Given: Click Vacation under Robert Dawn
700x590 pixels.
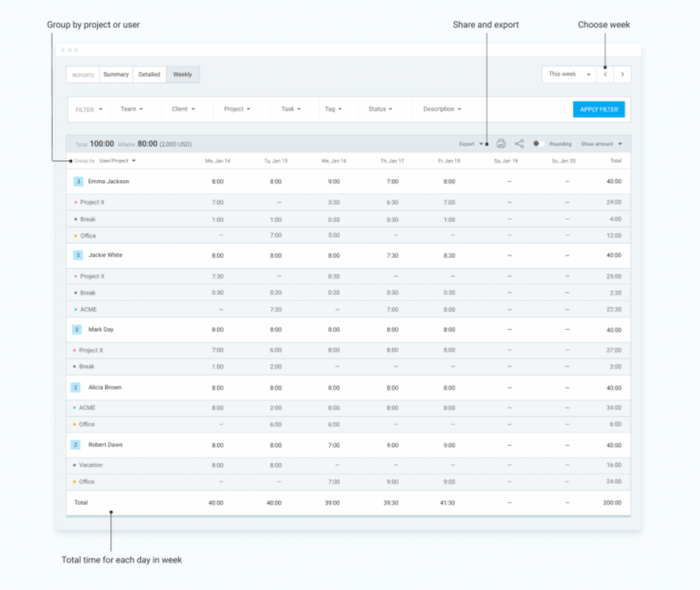Looking at the screenshot, I should pyautogui.click(x=91, y=465).
